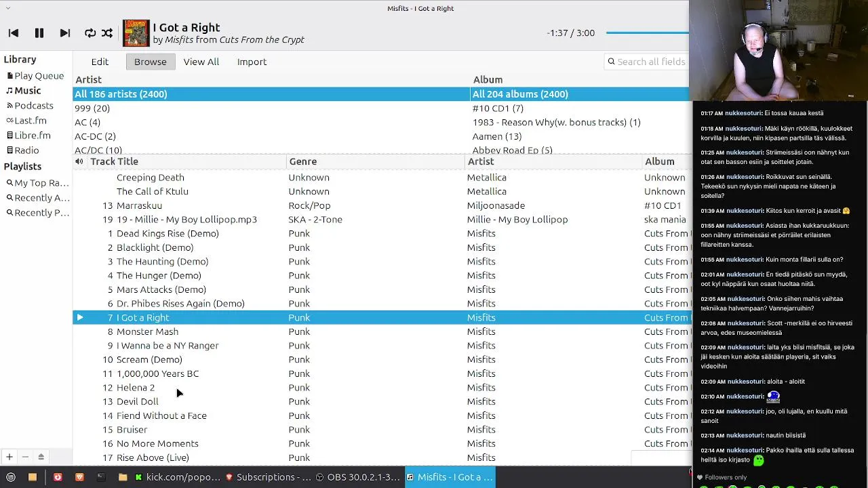Click the Miljoonasade artist cell
Viewport: 868px width, 488px height.
496,205
